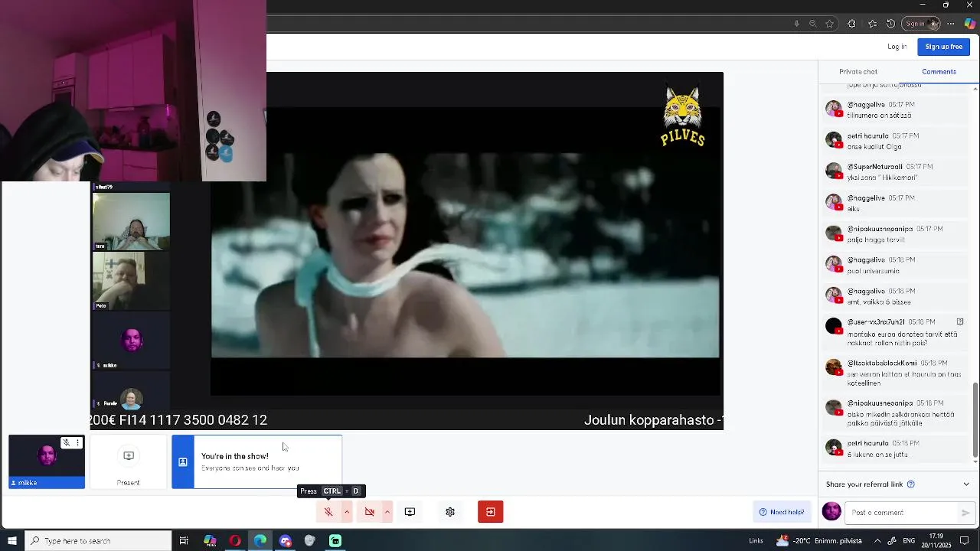Open microphone options arrow next to mute button
The image size is (980, 551).
347,512
